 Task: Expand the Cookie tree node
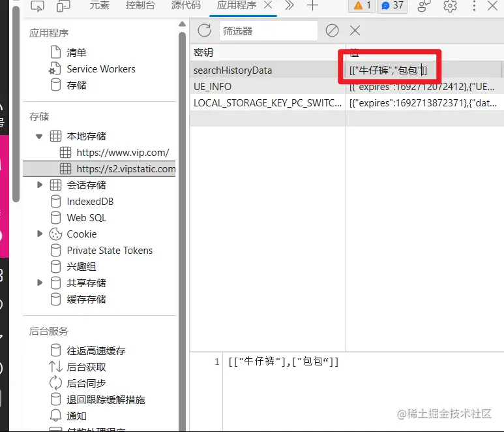point(40,234)
